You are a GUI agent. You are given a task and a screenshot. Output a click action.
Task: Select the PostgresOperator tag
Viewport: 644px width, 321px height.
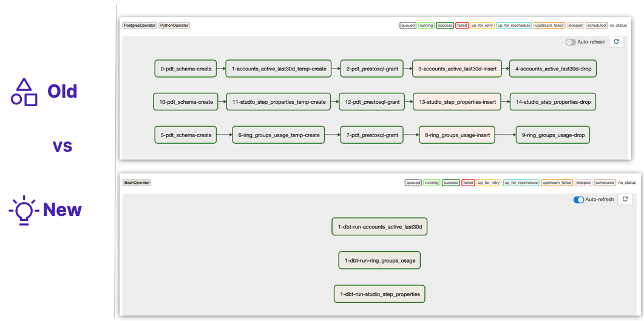tap(139, 25)
